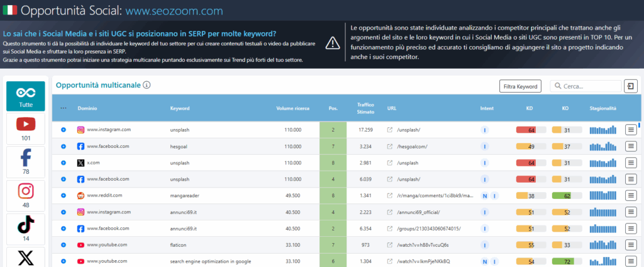Select the TikTok channel filter in sidebar
644x267 pixels.
[x=26, y=228]
